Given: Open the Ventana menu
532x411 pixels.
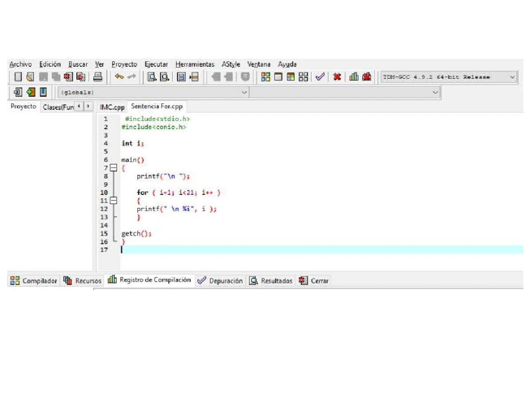Looking at the screenshot, I should pos(259,64).
